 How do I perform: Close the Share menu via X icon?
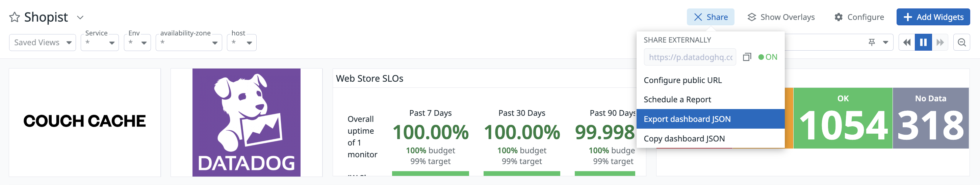click(698, 17)
